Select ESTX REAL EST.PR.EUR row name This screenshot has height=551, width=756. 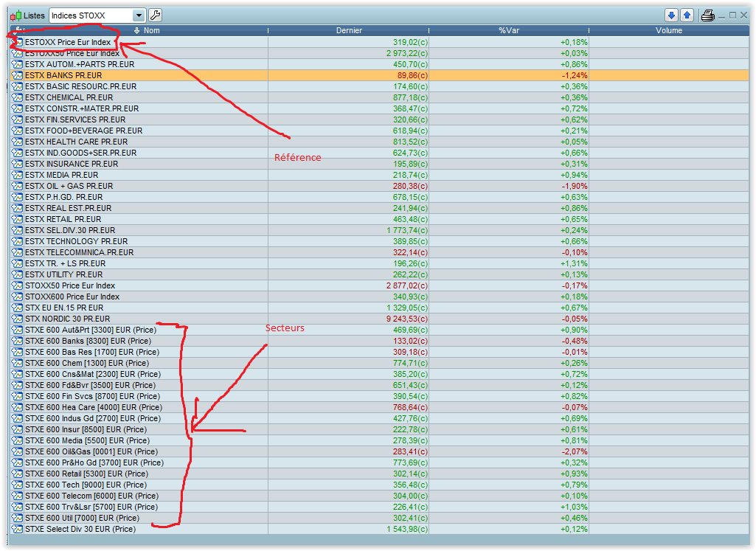pyautogui.click(x=69, y=208)
